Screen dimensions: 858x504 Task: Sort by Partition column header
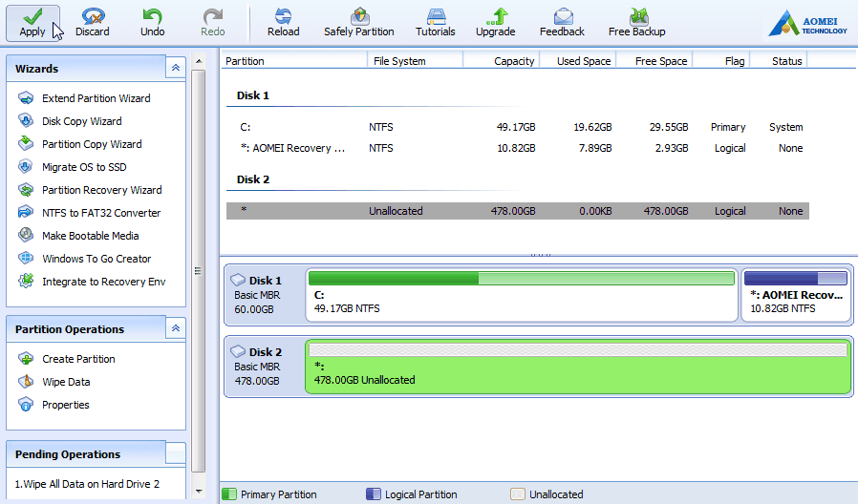pos(294,61)
